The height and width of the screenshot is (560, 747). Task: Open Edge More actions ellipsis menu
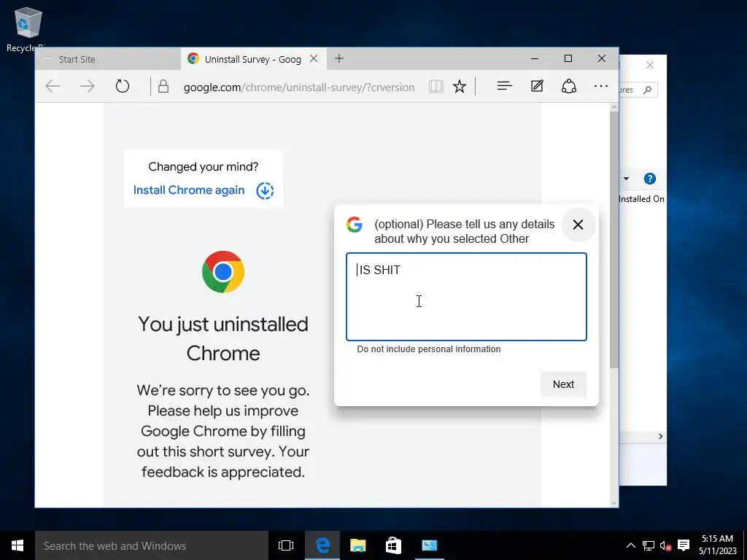click(601, 86)
